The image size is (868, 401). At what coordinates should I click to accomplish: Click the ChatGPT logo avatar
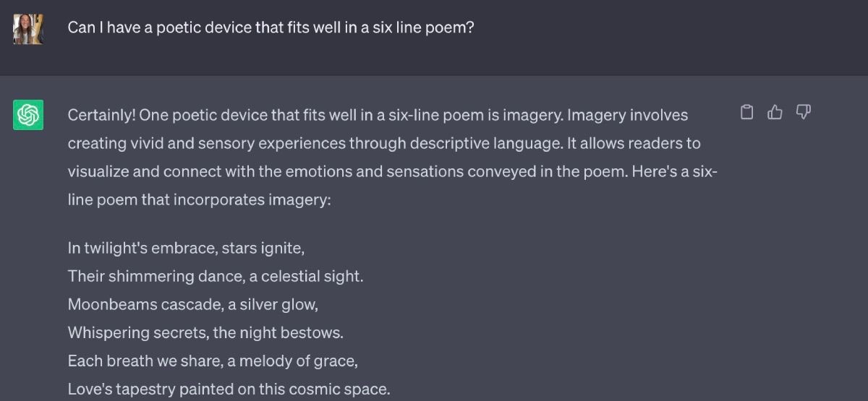pyautogui.click(x=28, y=115)
